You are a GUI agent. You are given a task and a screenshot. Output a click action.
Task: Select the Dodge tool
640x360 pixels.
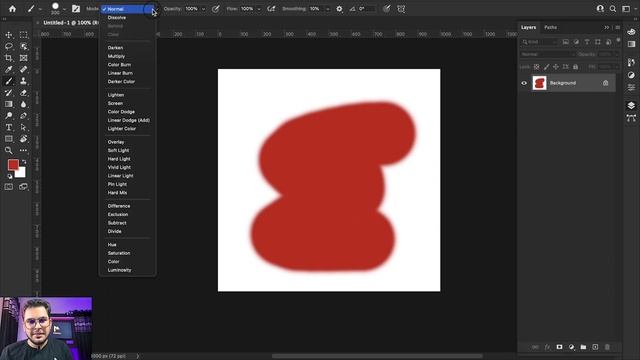[9, 116]
